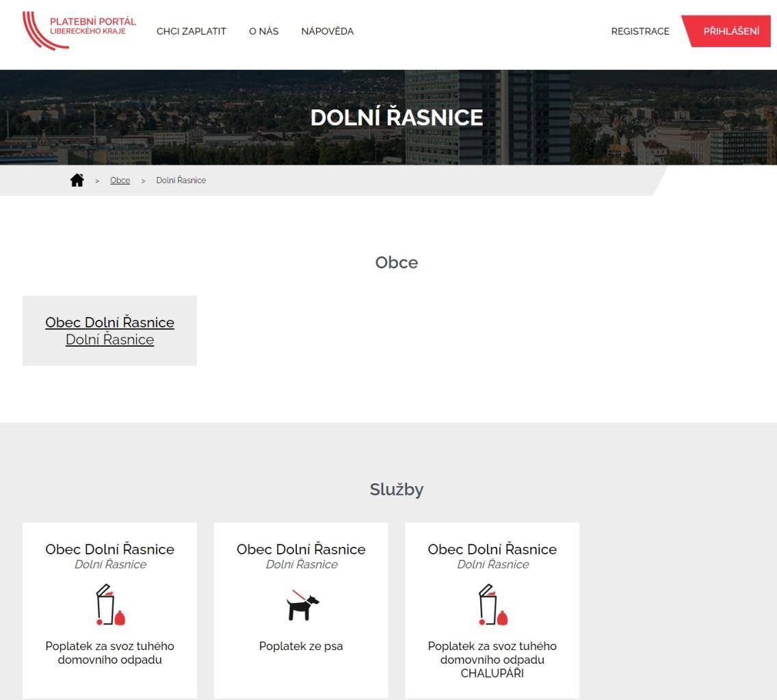The image size is (777, 700).
Task: Click the REGISTRACE link
Action: 640,31
